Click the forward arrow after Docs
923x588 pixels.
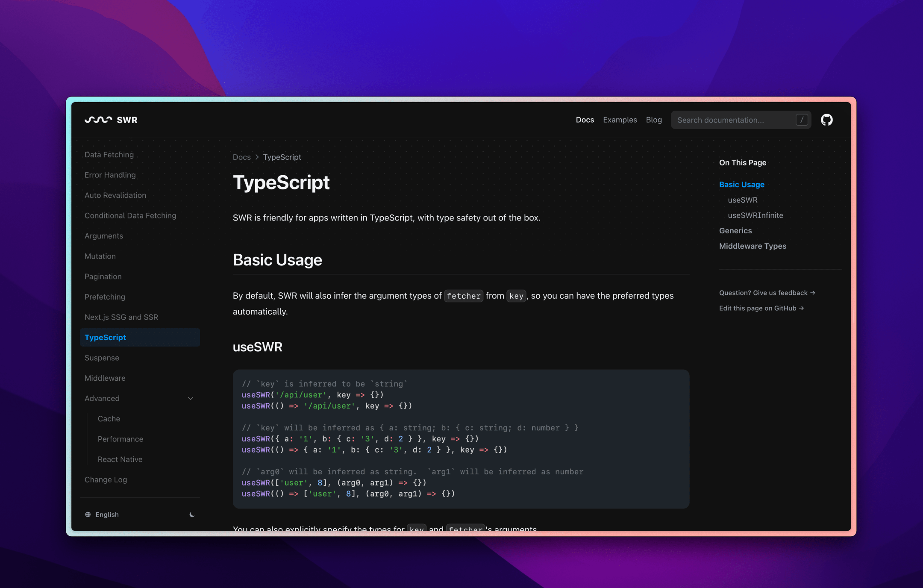[257, 156]
